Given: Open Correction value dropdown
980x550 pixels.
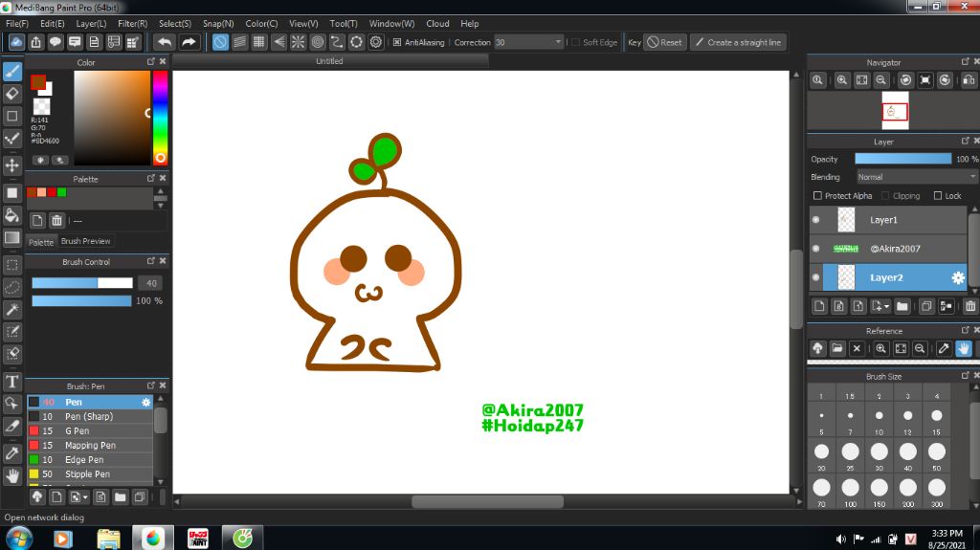Looking at the screenshot, I should 558,42.
